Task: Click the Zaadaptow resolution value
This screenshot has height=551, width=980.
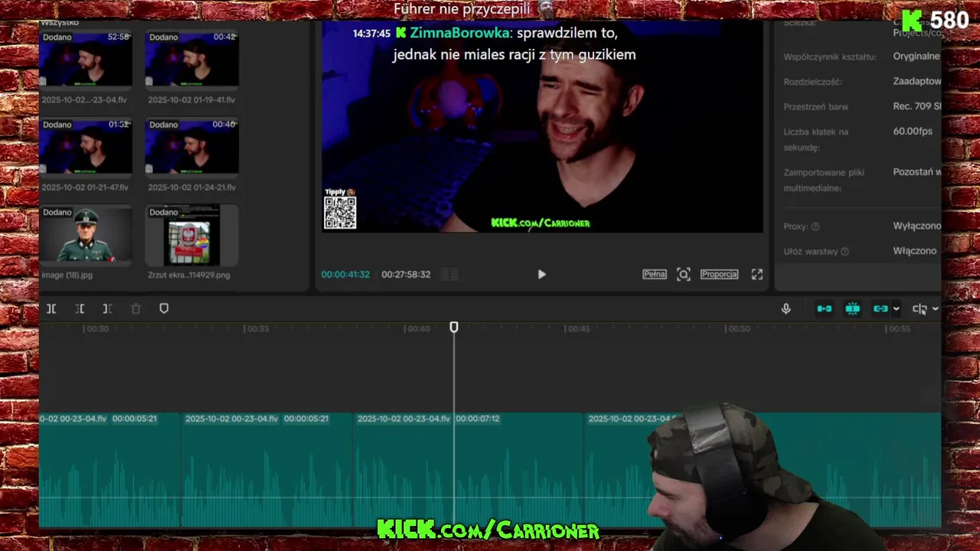Action: (x=916, y=81)
